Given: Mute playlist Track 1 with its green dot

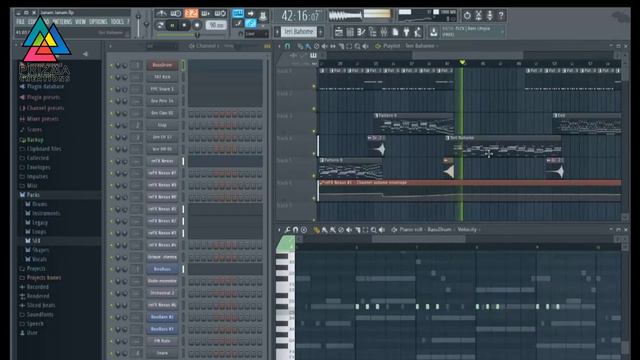Looking at the screenshot, I should [314, 86].
